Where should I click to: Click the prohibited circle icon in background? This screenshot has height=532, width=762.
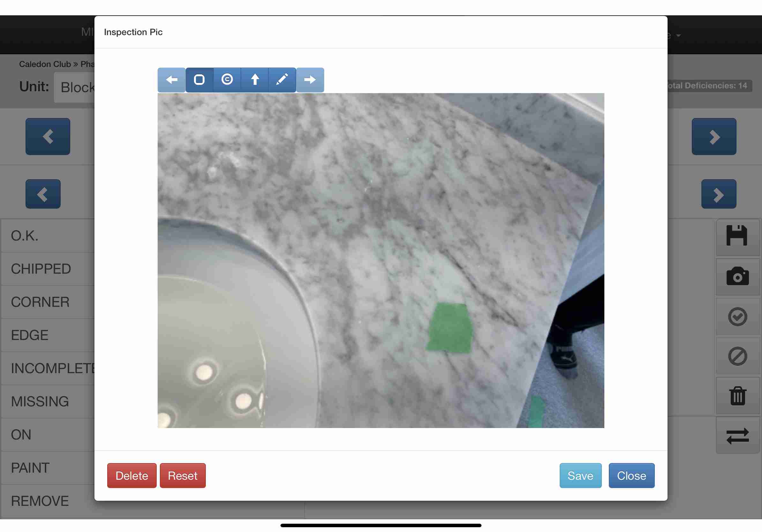[737, 357]
